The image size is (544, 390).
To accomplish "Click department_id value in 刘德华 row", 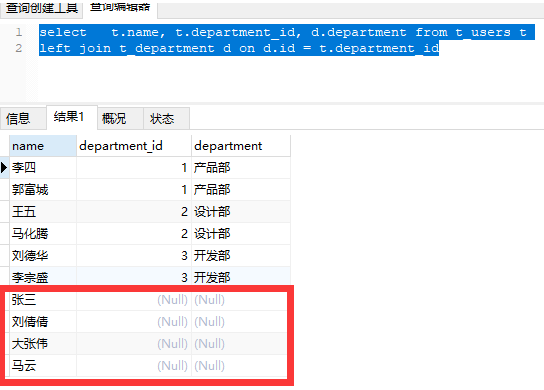I will (134, 256).
